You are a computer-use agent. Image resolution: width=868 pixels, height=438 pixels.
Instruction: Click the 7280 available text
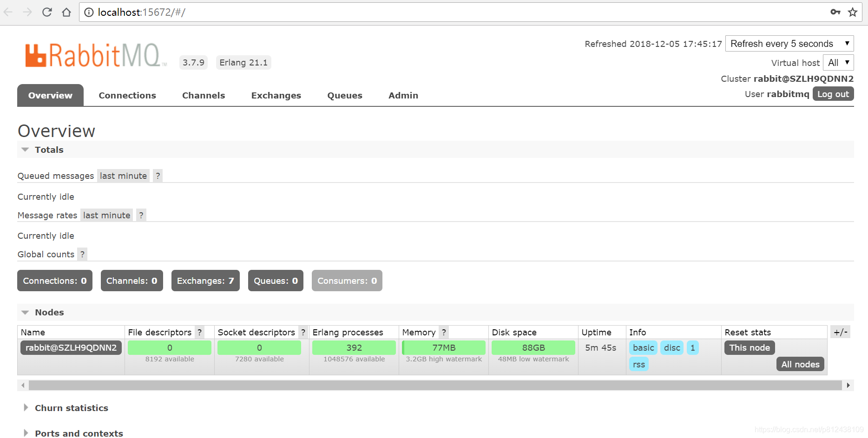[259, 359]
